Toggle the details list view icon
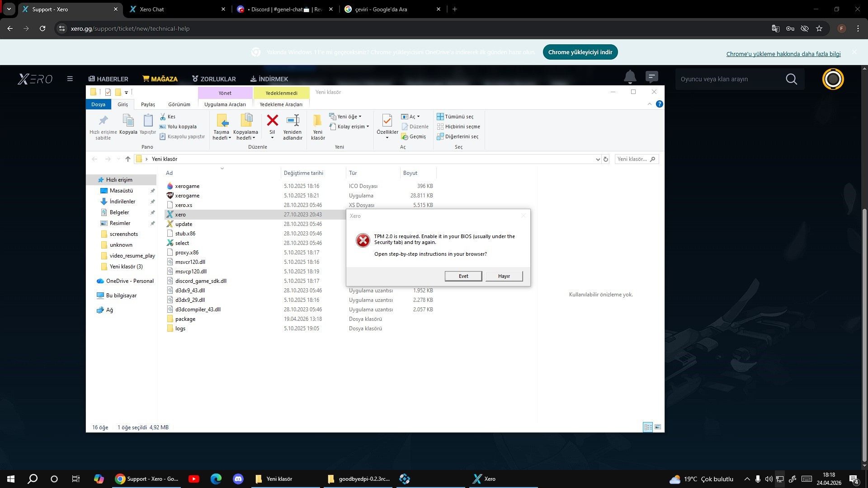Screen dimensions: 868x488 coord(647,427)
